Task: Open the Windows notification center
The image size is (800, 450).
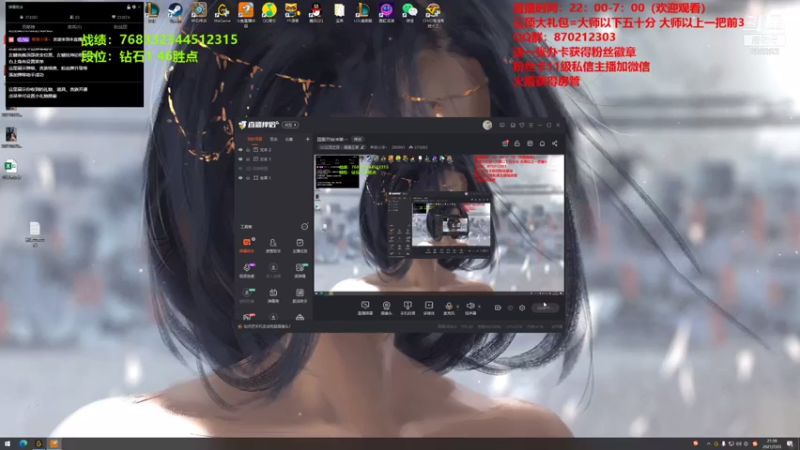Action: coord(790,444)
